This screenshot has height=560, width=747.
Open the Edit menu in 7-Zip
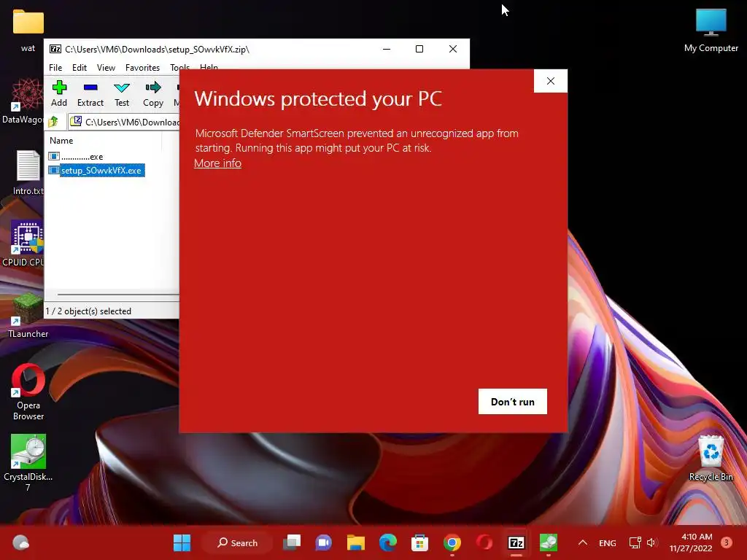pyautogui.click(x=79, y=68)
